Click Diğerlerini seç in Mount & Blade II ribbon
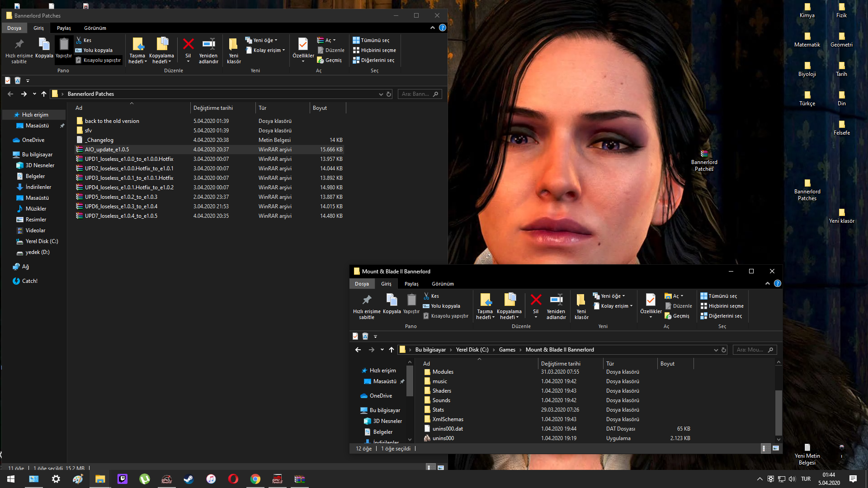The image size is (868, 488). (721, 316)
